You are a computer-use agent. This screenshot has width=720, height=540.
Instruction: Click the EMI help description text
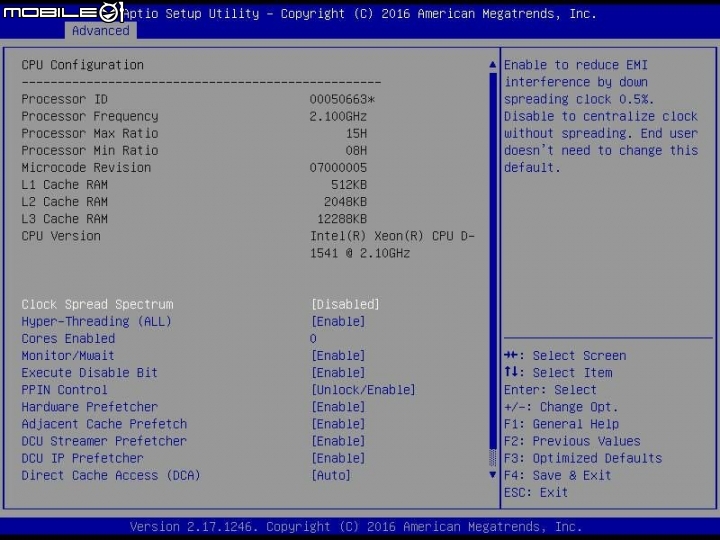601,116
